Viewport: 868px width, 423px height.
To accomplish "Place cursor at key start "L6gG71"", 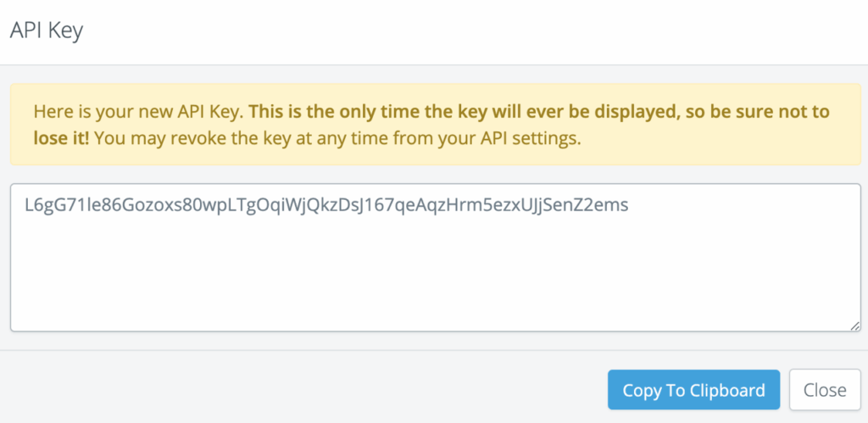I will 26,205.
